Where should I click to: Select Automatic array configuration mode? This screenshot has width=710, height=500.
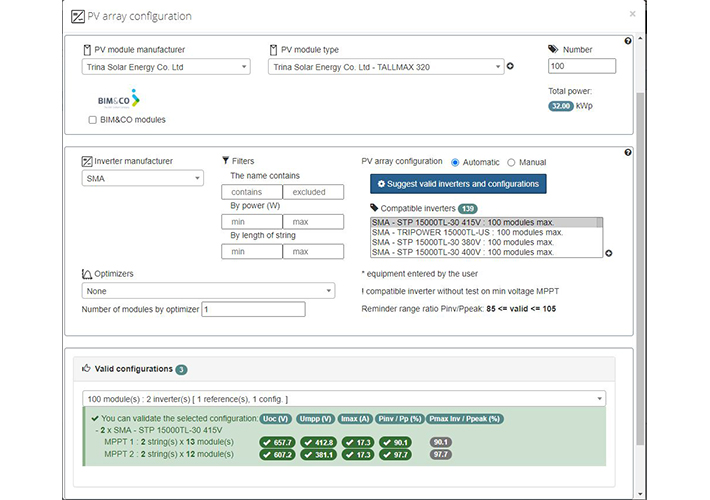pyautogui.click(x=455, y=162)
